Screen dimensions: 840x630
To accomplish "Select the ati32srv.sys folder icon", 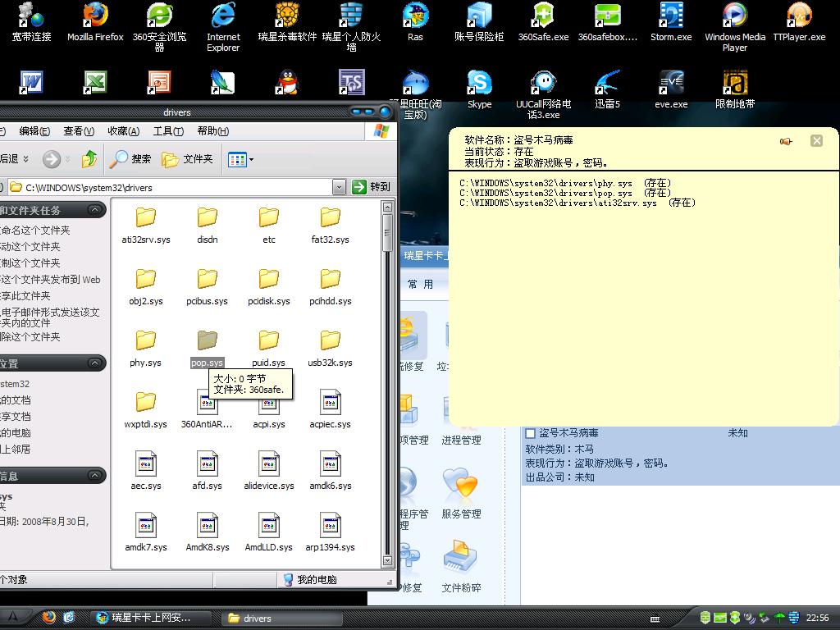I will click(146, 217).
